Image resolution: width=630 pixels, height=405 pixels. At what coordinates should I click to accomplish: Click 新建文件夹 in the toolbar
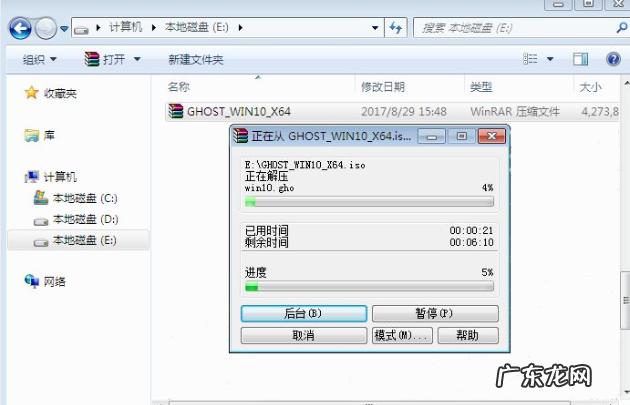[196, 60]
